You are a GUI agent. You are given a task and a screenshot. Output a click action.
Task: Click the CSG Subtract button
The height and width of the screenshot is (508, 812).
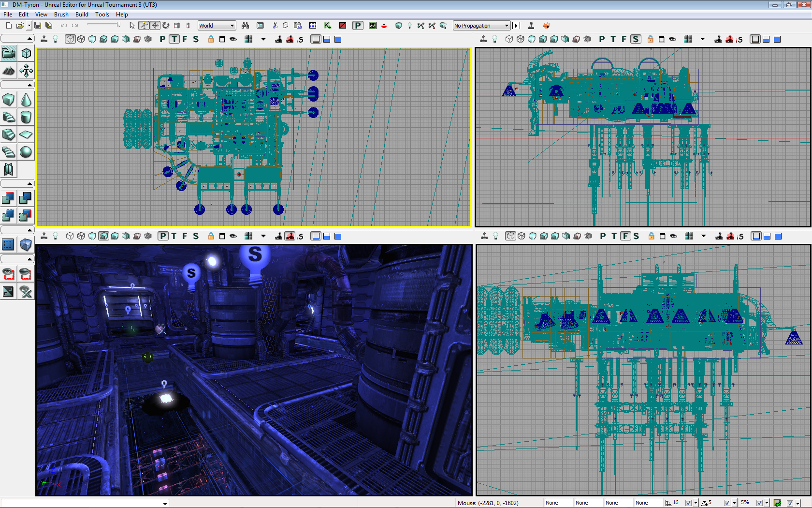pos(26,198)
